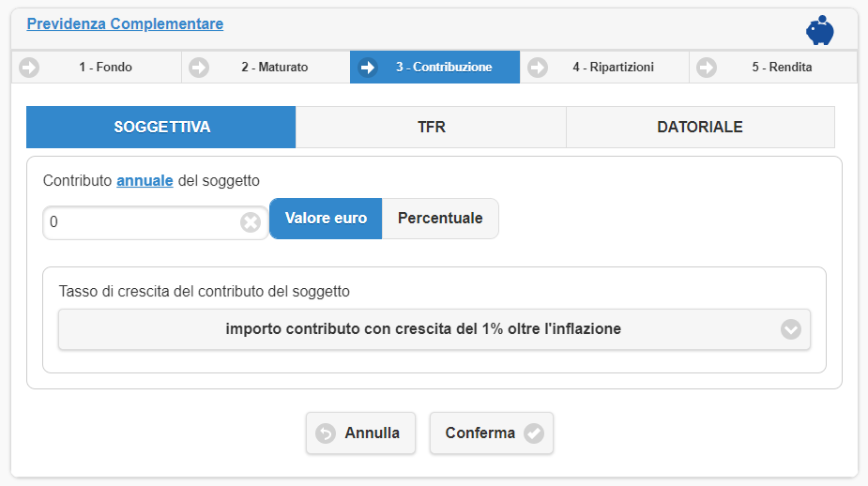The width and height of the screenshot is (868, 486).
Task: Select the Valore euro option
Action: (326, 219)
